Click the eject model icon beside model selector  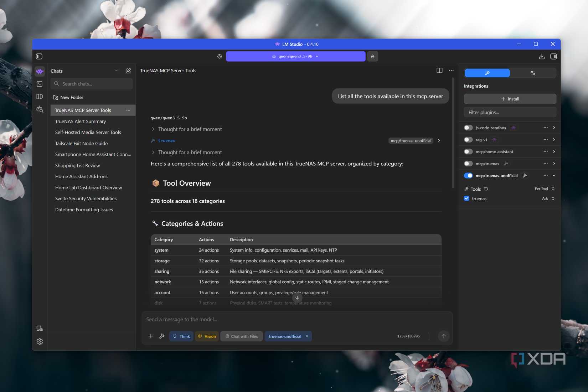pos(372,56)
